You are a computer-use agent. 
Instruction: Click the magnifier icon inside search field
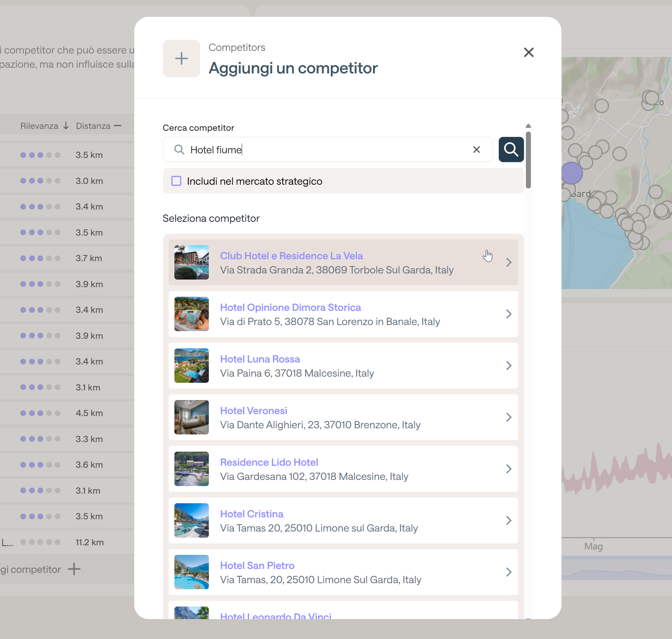179,150
